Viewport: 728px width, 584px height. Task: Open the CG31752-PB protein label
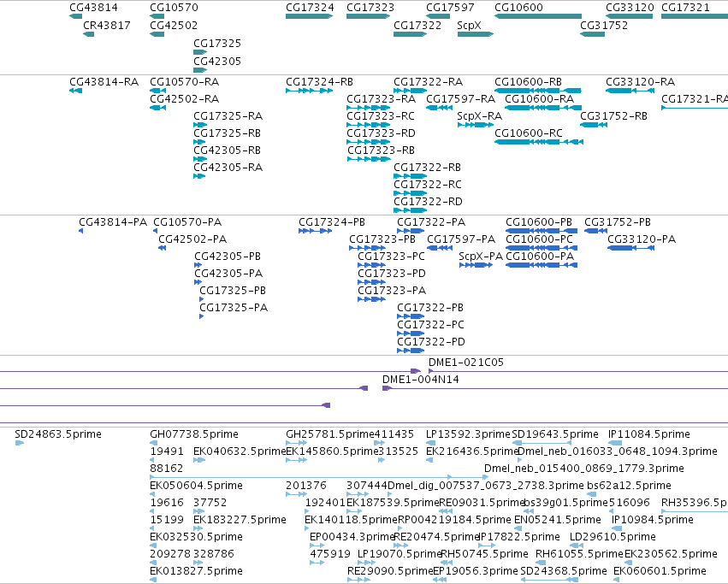coord(618,222)
